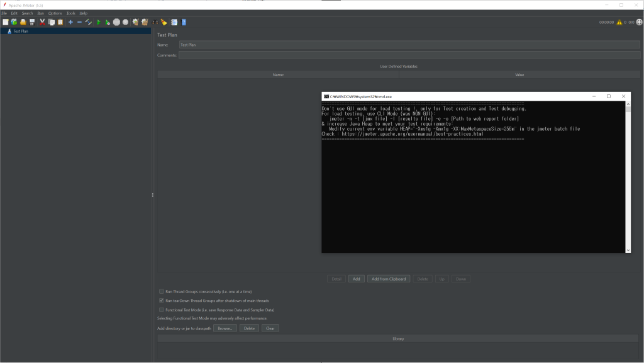This screenshot has height=363, width=644.
Task: Open a test plan file with folder icon
Action: (x=23, y=22)
